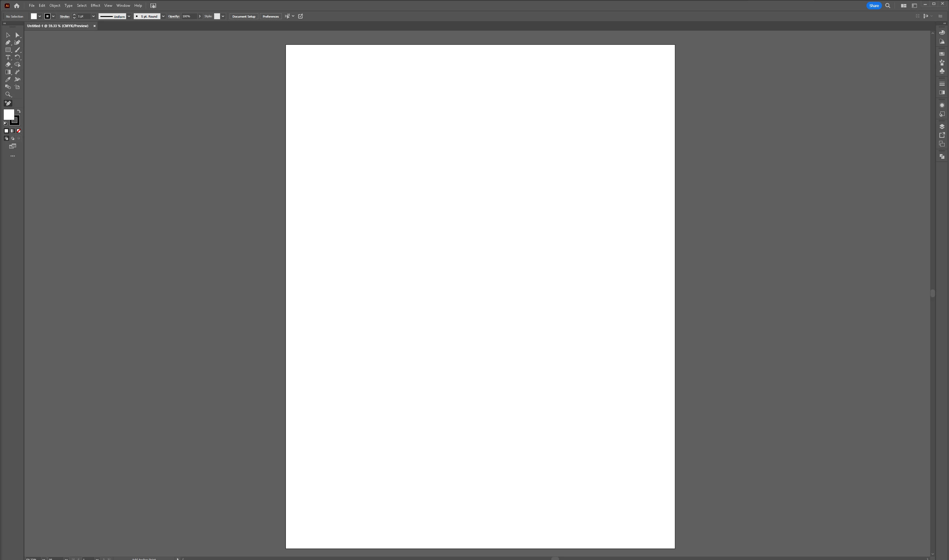Viewport: 949px width, 560px height.
Task: Open the Search magnifier in title bar
Action: pyautogui.click(x=888, y=6)
